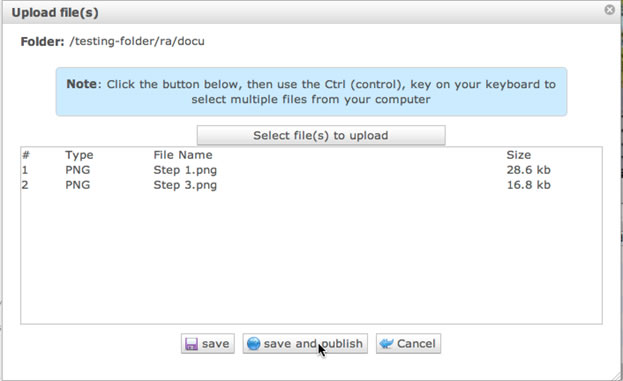Close the Upload file(s) dialog

[609, 10]
